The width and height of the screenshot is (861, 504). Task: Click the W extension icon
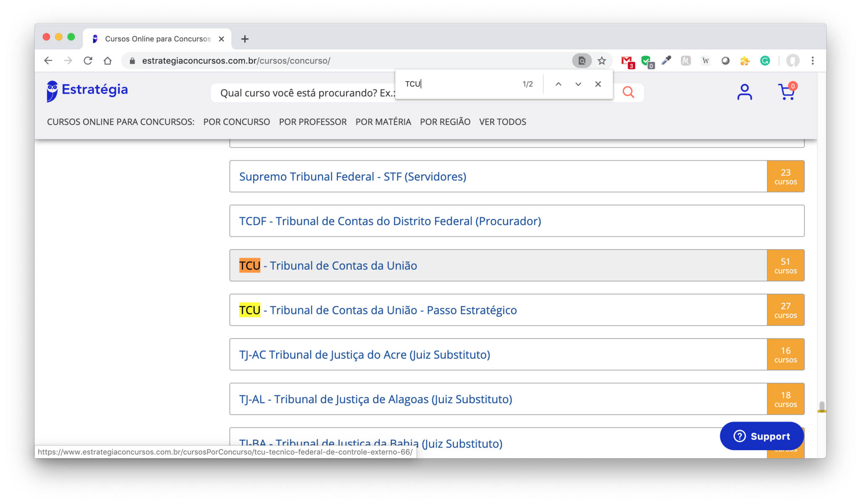706,61
